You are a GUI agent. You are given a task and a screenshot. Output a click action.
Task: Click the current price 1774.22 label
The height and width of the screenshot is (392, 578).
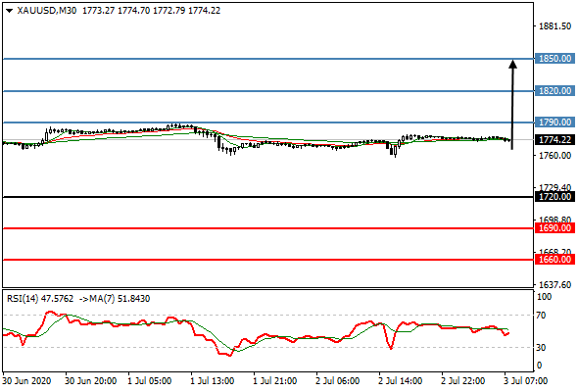[x=554, y=140]
